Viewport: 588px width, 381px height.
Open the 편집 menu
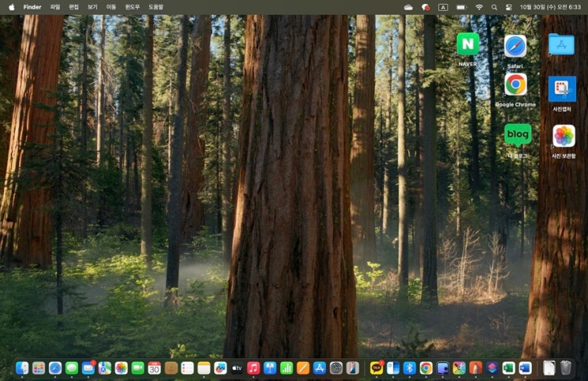coord(74,7)
